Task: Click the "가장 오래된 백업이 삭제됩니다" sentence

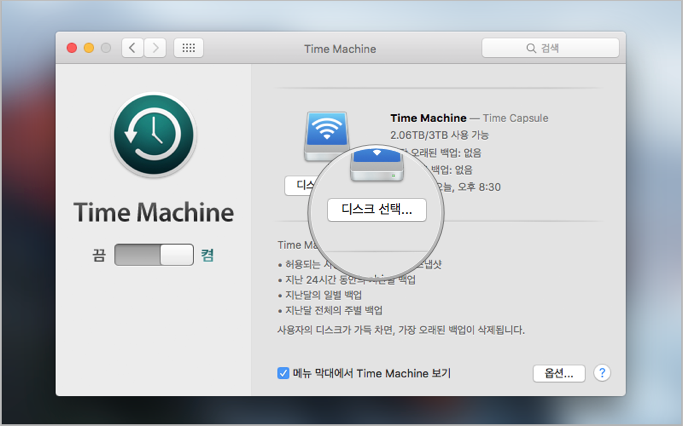Action: (461, 330)
